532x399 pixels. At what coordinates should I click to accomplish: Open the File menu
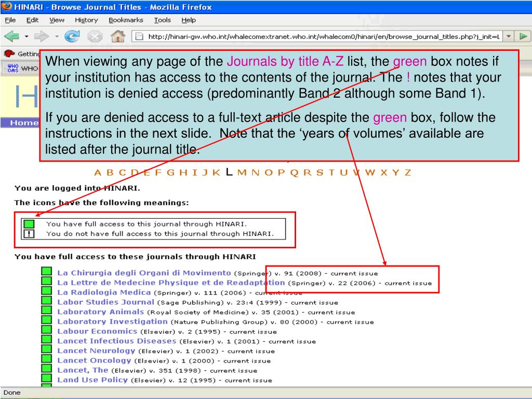coord(10,20)
